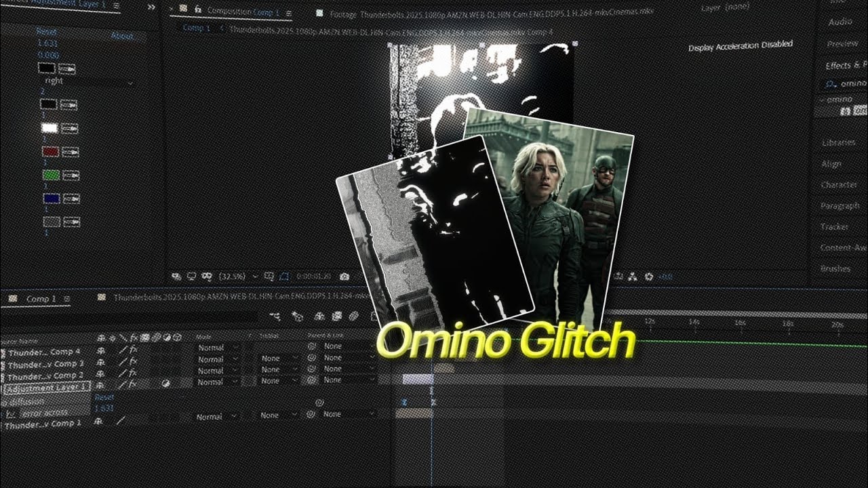The image size is (868, 488).
Task: Open the 'right' dropdown in Effect Controls
Action: (x=87, y=81)
